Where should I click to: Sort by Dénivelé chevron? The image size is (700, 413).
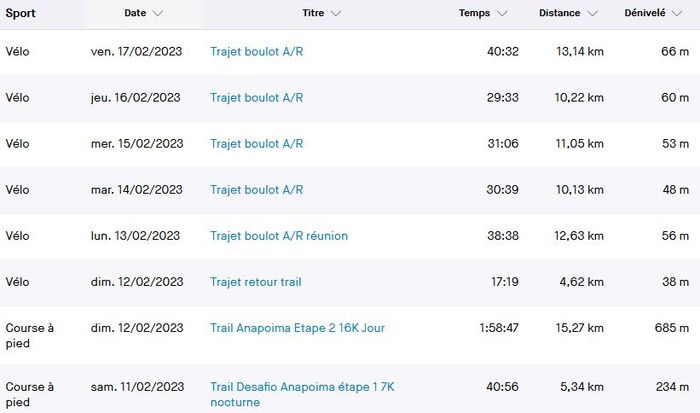(686, 14)
